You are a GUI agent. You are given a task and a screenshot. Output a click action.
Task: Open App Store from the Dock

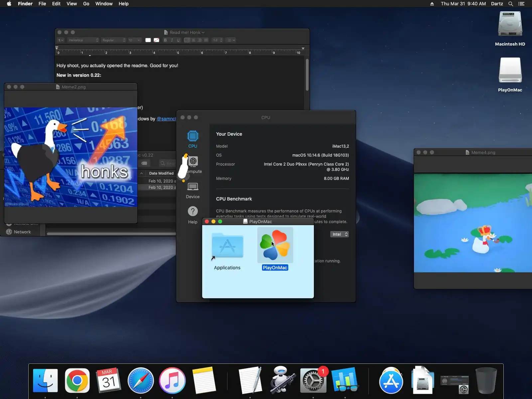391,380
